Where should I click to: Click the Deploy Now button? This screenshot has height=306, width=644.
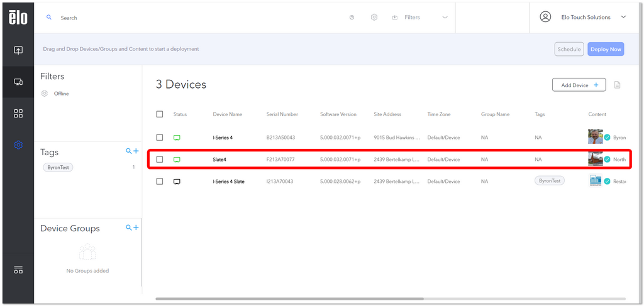point(606,49)
